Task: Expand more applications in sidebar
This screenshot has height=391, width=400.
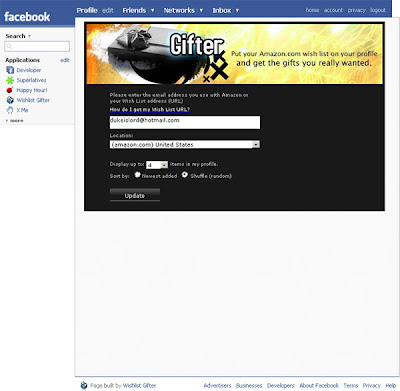Action: tap(14, 121)
